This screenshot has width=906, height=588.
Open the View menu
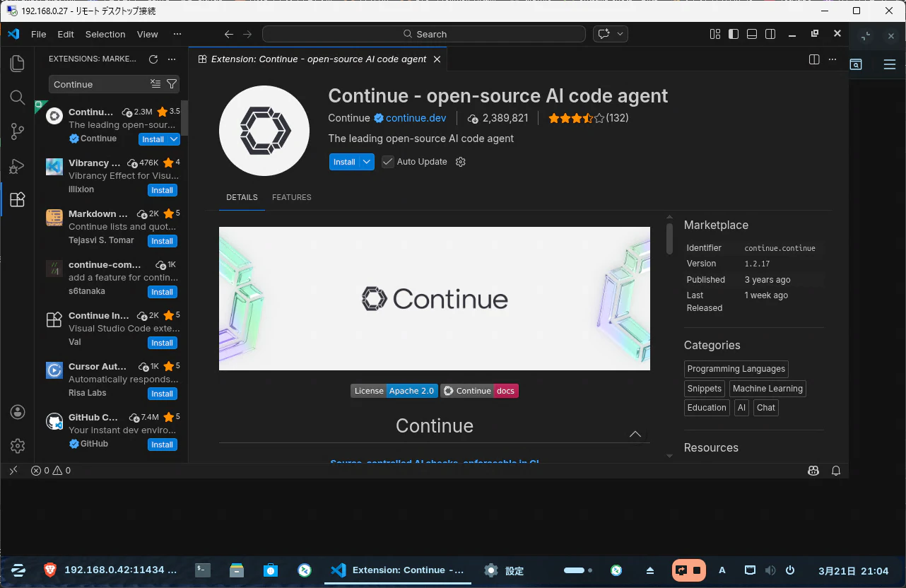pyautogui.click(x=148, y=34)
